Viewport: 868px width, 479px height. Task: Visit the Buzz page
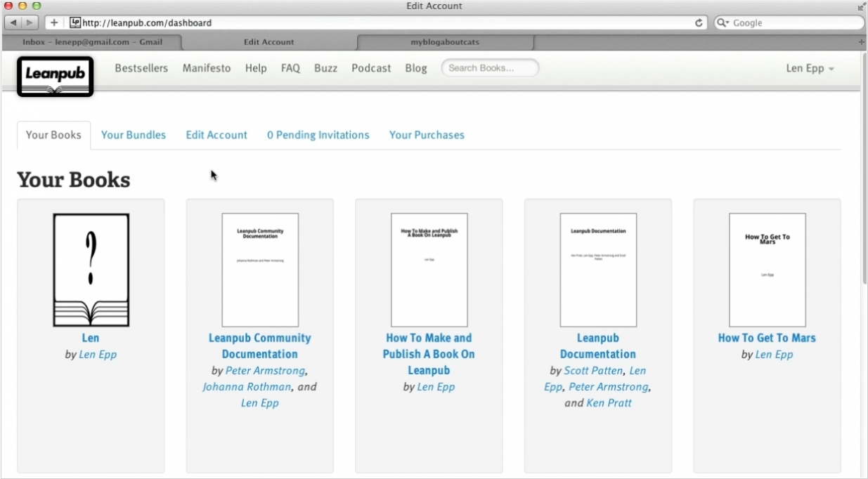[326, 68]
